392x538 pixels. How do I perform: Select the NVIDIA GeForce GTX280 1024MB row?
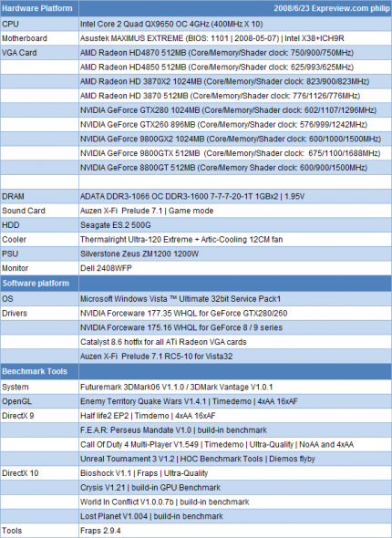tap(235, 110)
